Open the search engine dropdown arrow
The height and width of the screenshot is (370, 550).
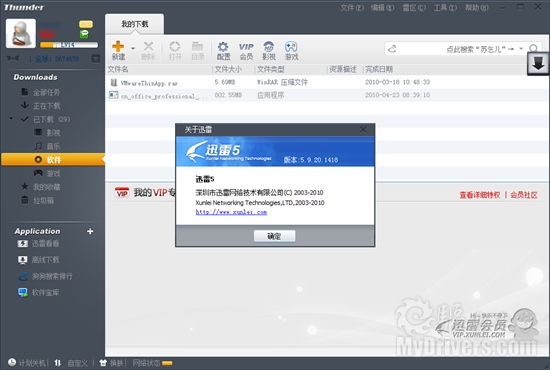521,49
